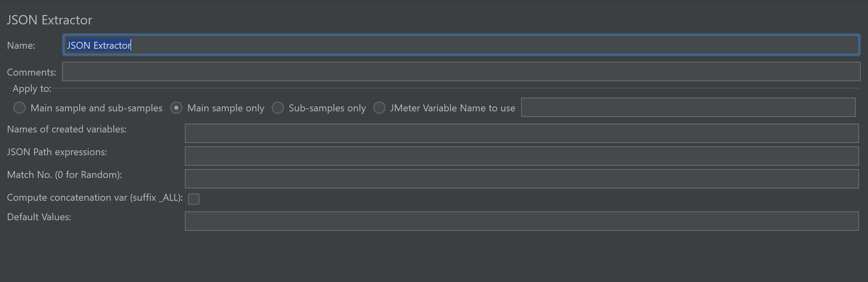Click the Match No. input field
The image size is (868, 282).
click(x=522, y=179)
